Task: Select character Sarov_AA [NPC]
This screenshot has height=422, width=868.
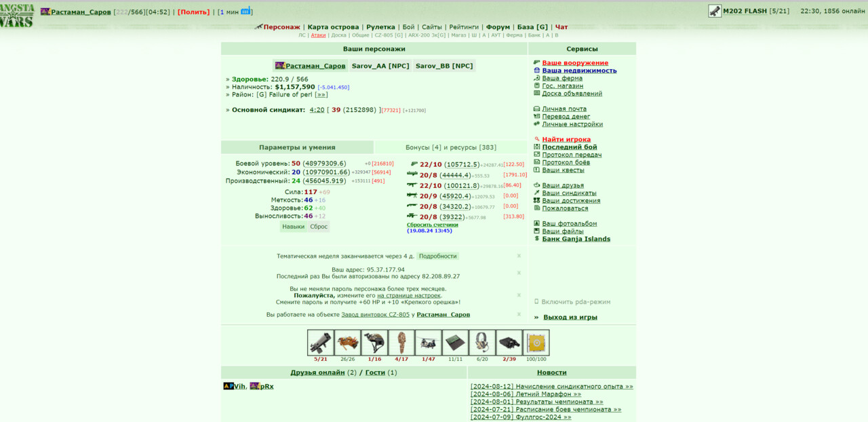Action: pyautogui.click(x=380, y=66)
